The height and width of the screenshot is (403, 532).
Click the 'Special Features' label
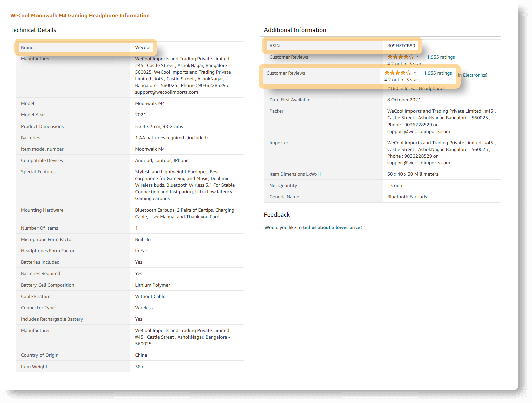pyautogui.click(x=38, y=172)
